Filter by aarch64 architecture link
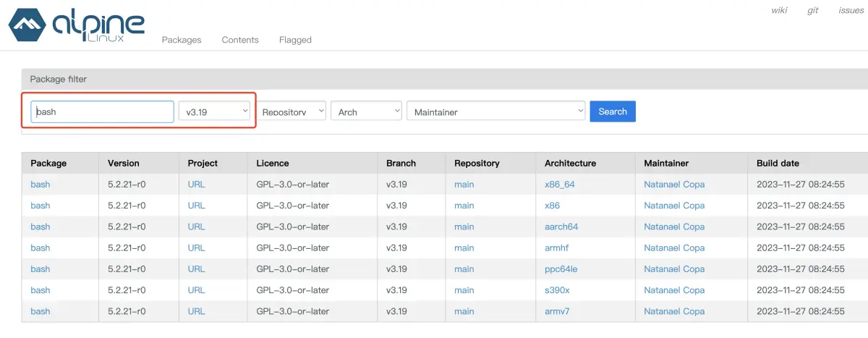 pos(561,227)
